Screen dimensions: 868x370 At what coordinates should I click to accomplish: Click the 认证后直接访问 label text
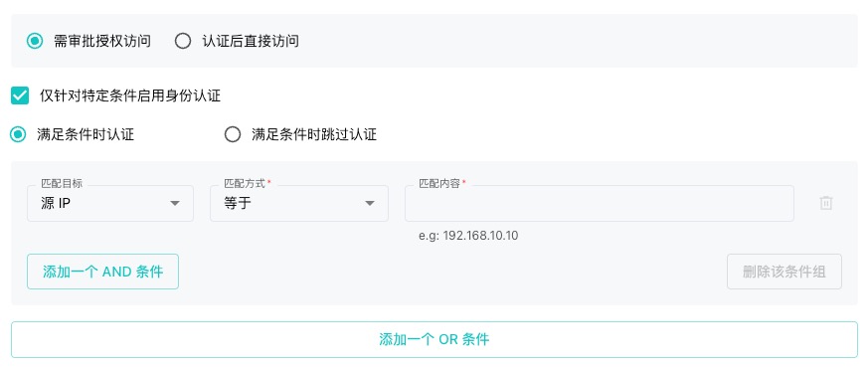pos(251,41)
